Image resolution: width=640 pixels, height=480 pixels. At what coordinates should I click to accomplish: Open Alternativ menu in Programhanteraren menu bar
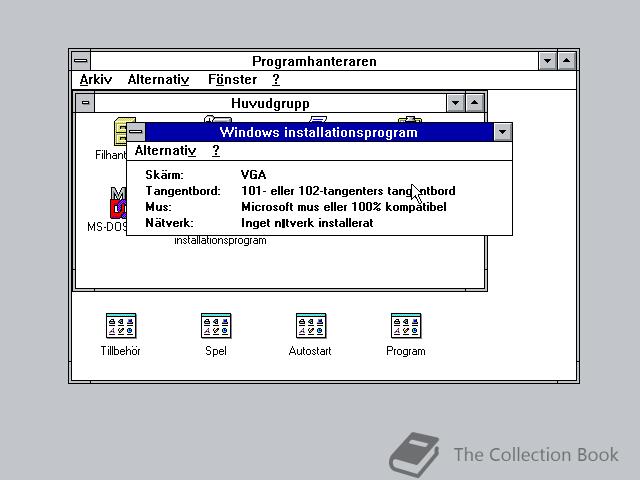(158, 79)
